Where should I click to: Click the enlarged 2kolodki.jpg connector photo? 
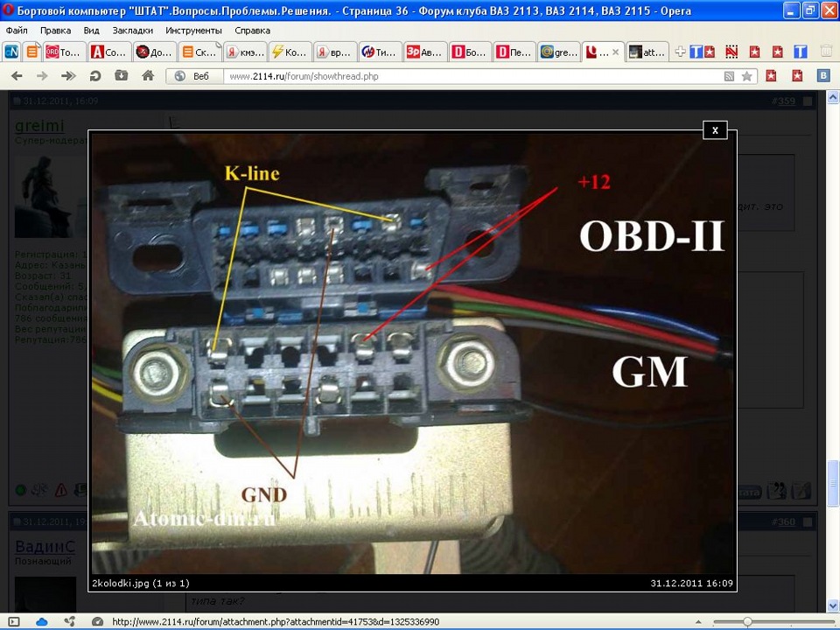(x=412, y=353)
